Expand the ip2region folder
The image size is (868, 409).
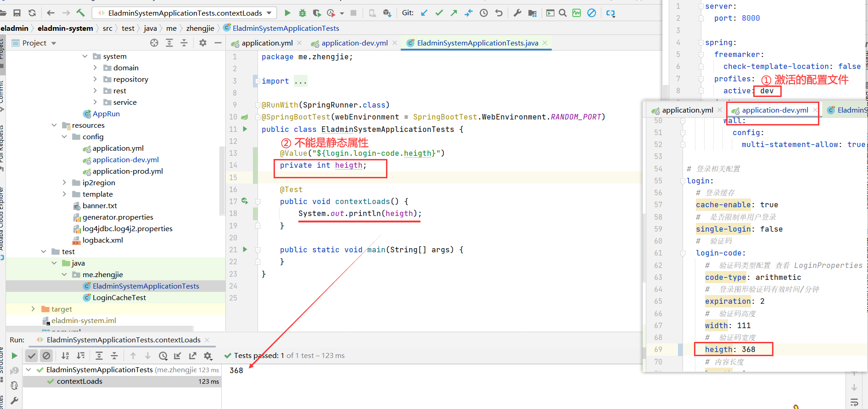[64, 182]
